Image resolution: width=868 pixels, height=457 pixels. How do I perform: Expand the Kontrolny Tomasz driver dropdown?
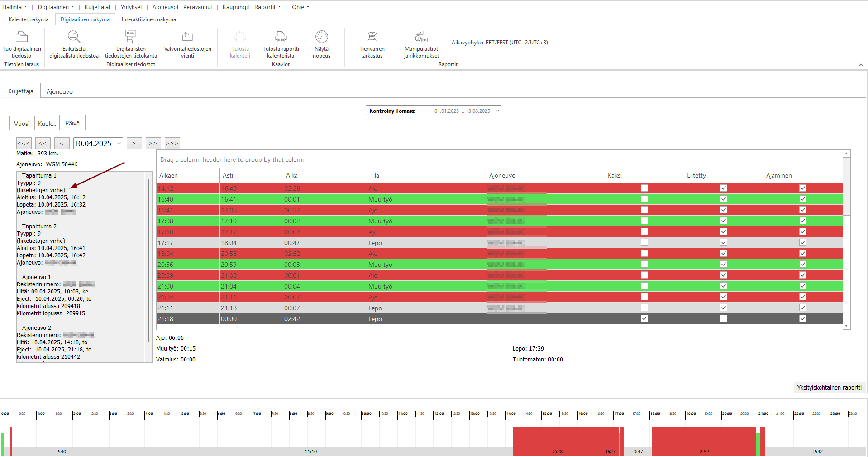497,111
